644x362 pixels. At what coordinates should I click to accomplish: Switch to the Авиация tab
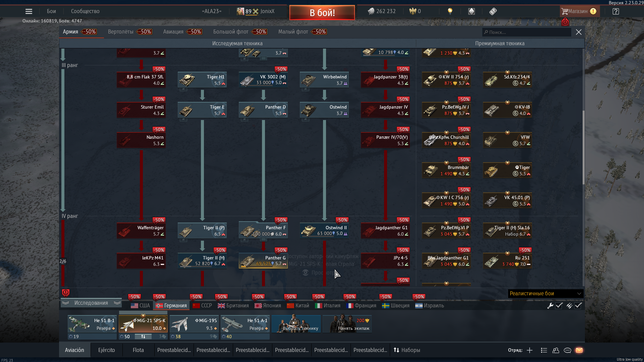point(183,32)
